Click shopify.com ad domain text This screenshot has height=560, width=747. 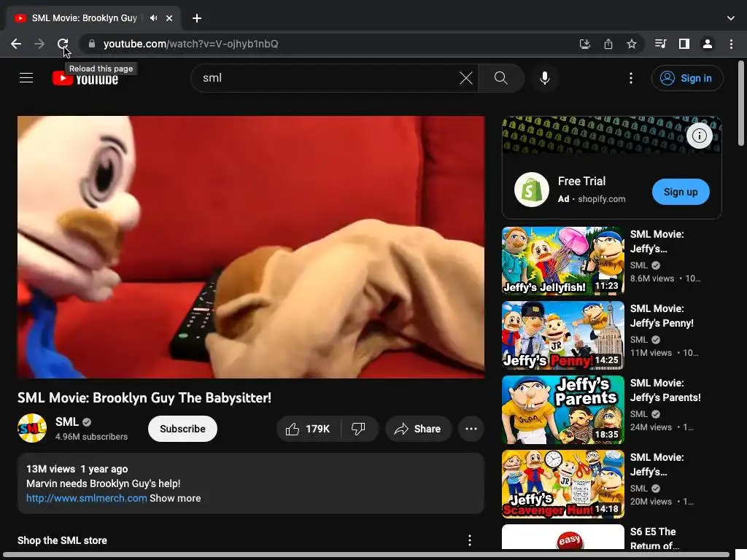tap(602, 199)
